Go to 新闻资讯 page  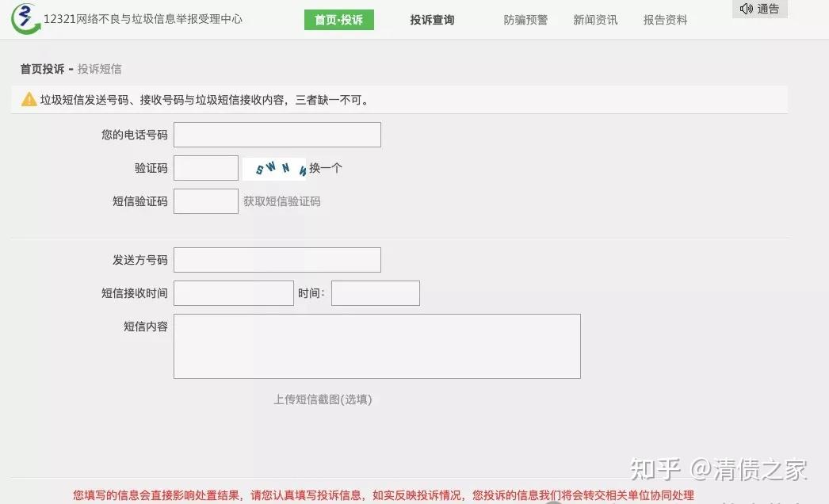[x=595, y=20]
